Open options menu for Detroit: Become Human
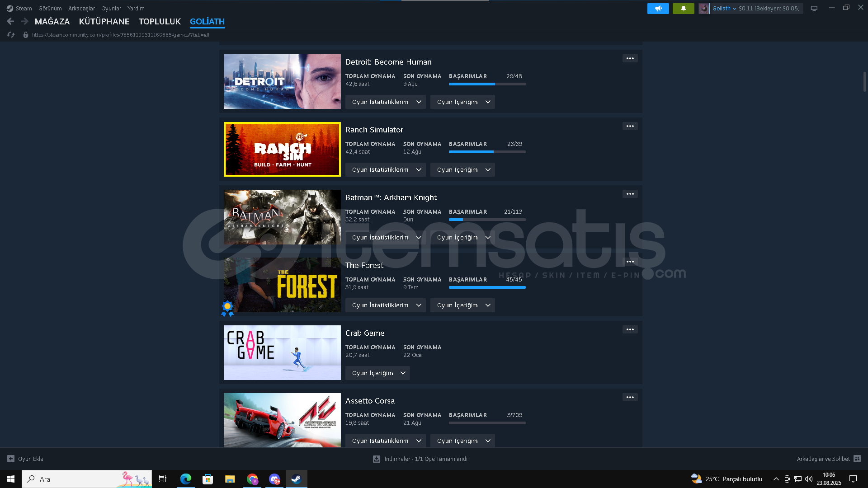 point(630,58)
